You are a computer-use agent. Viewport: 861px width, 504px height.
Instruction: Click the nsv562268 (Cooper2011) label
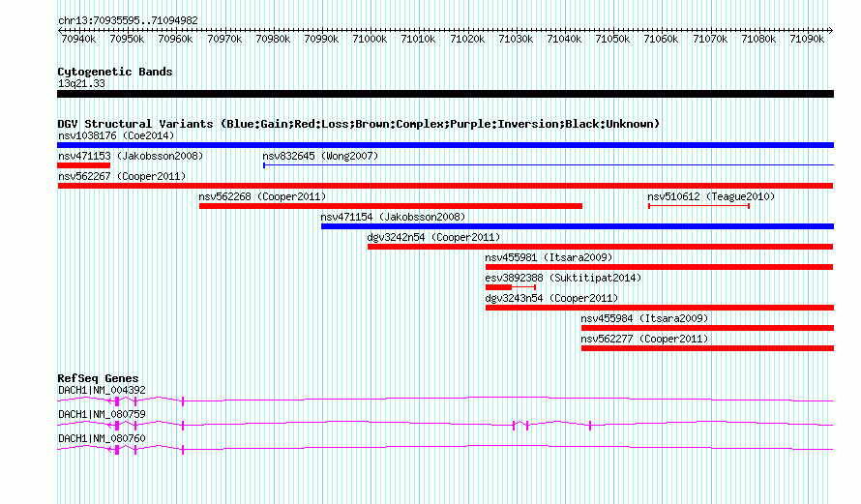(x=262, y=196)
